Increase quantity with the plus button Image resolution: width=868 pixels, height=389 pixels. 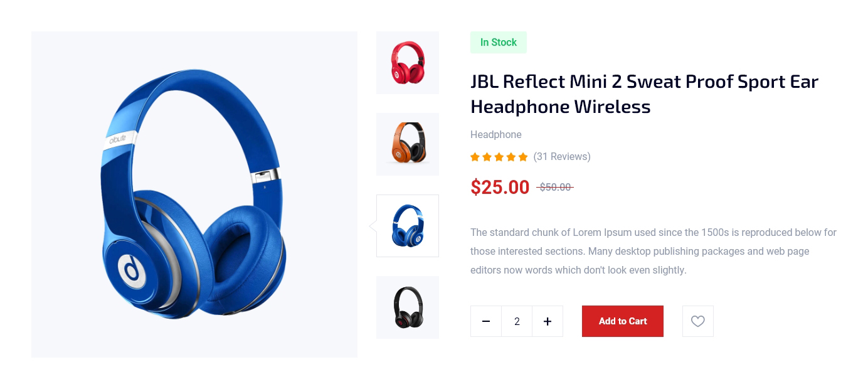pyautogui.click(x=548, y=321)
